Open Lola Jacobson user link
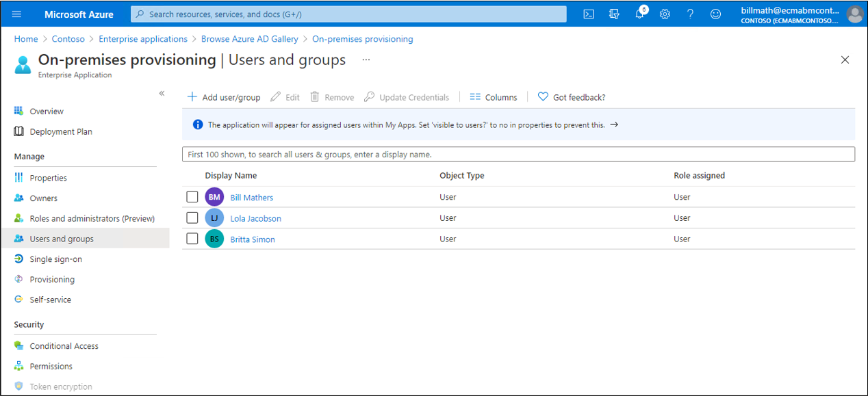868x396 pixels. pos(255,218)
